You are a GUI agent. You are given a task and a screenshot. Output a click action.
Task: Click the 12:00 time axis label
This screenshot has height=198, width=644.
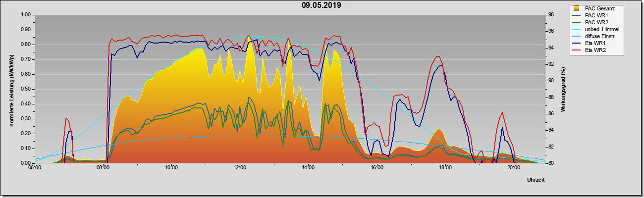pyautogui.click(x=240, y=167)
